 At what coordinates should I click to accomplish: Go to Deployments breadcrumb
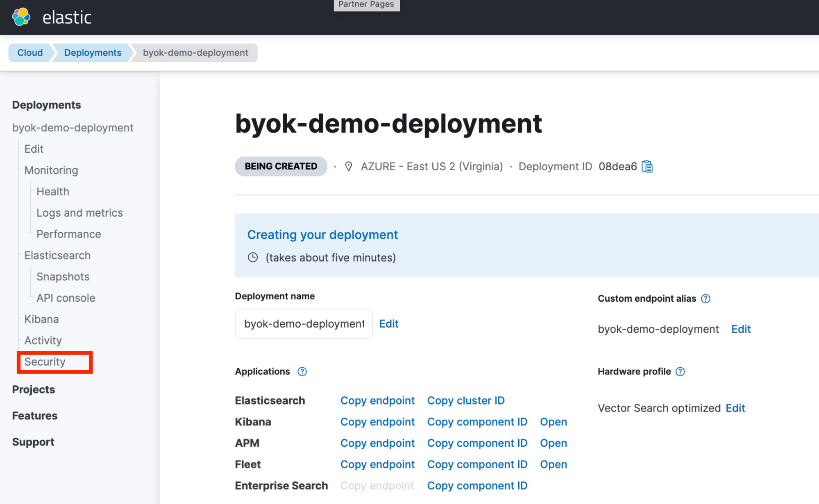[x=93, y=53]
